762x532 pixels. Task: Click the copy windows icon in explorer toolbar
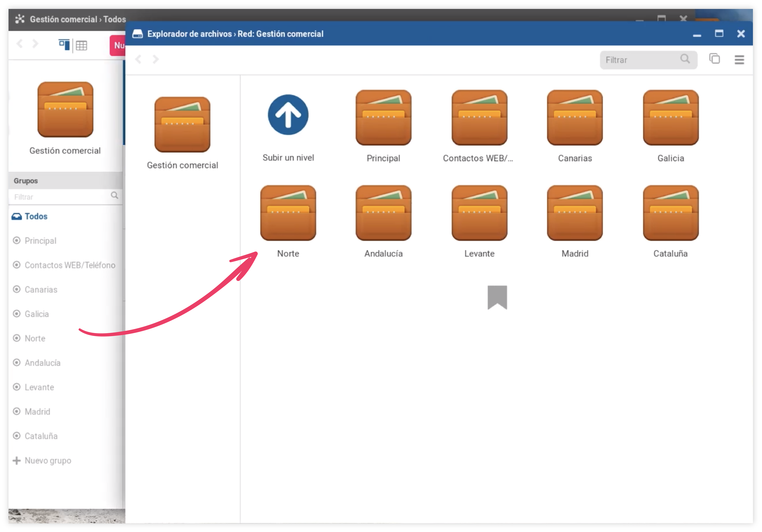coord(714,59)
